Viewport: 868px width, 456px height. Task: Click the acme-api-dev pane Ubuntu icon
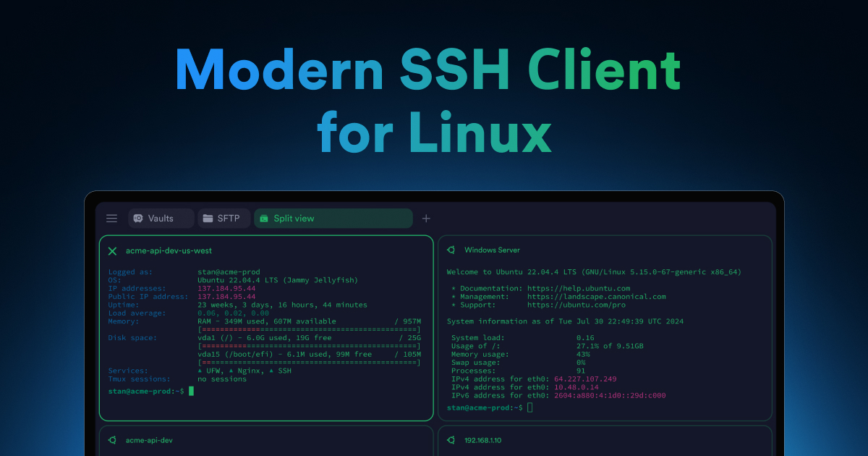coord(112,440)
